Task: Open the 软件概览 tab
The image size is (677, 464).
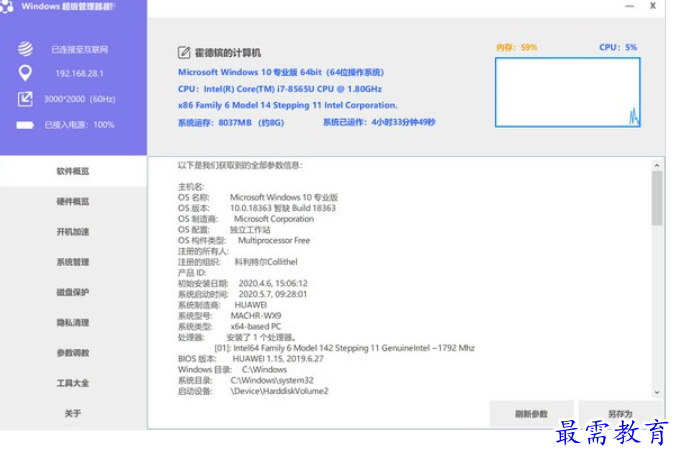Action: click(73, 171)
